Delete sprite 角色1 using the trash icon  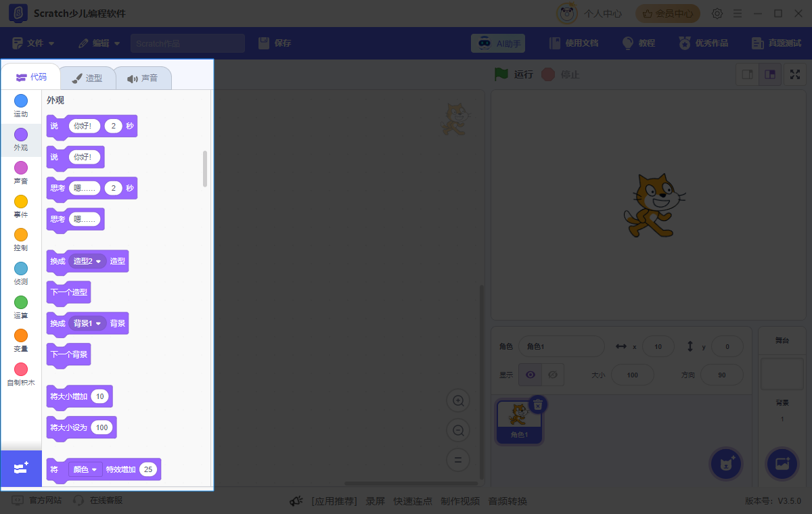(538, 403)
